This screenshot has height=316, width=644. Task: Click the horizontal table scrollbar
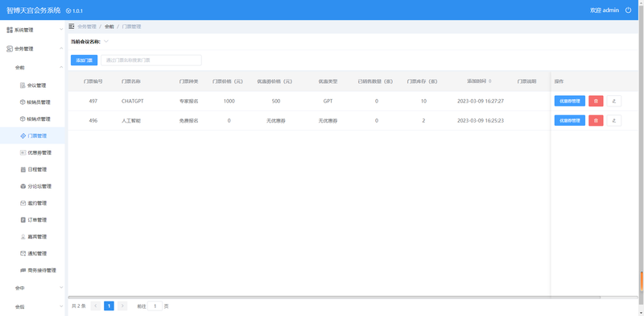click(x=334, y=297)
